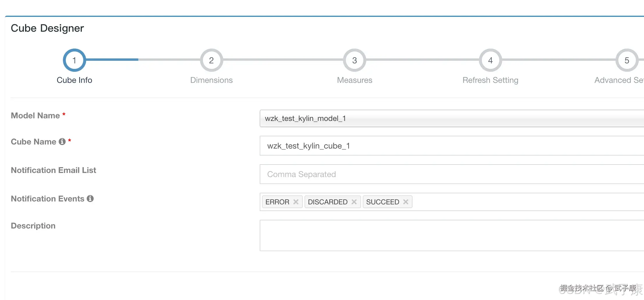Click into the Description text area
Image resolution: width=644 pixels, height=300 pixels.
click(451, 235)
